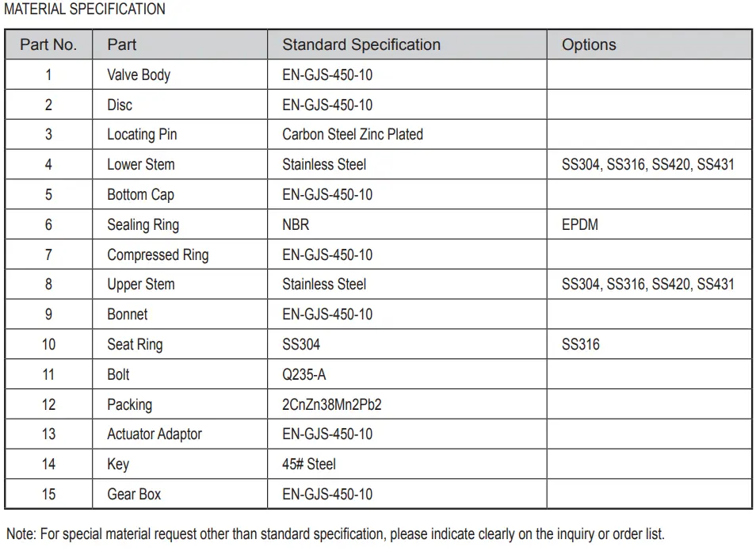Click the "Options" column header
756x551 pixels.
click(588, 45)
